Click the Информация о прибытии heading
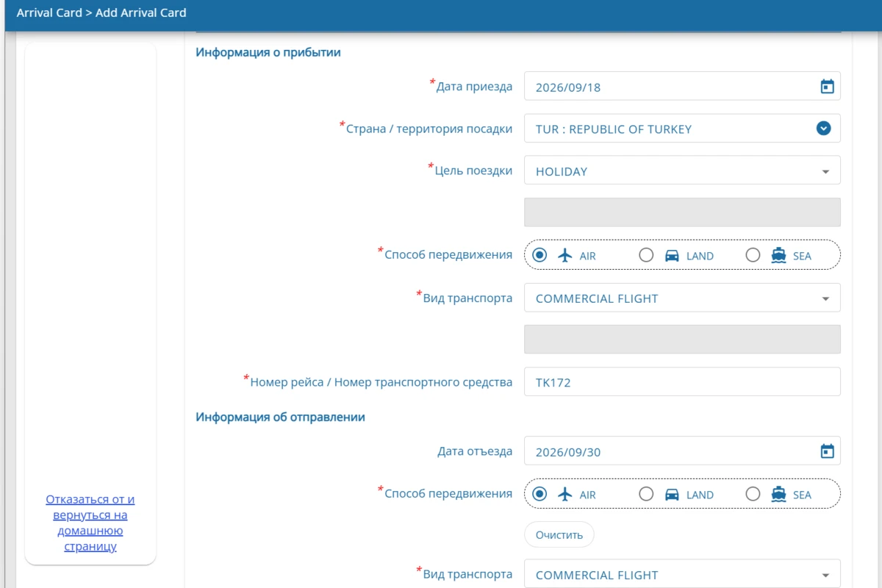The image size is (882, 588). point(268,52)
